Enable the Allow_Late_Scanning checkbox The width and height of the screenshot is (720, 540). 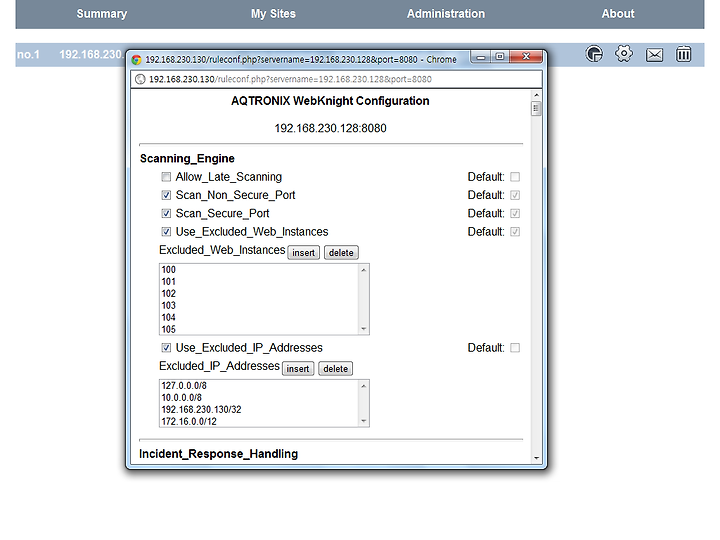pyautogui.click(x=166, y=177)
